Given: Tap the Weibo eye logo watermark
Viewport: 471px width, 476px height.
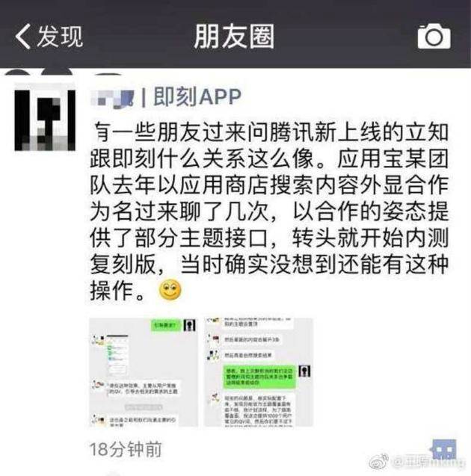Looking at the screenshot, I should coord(379,462).
